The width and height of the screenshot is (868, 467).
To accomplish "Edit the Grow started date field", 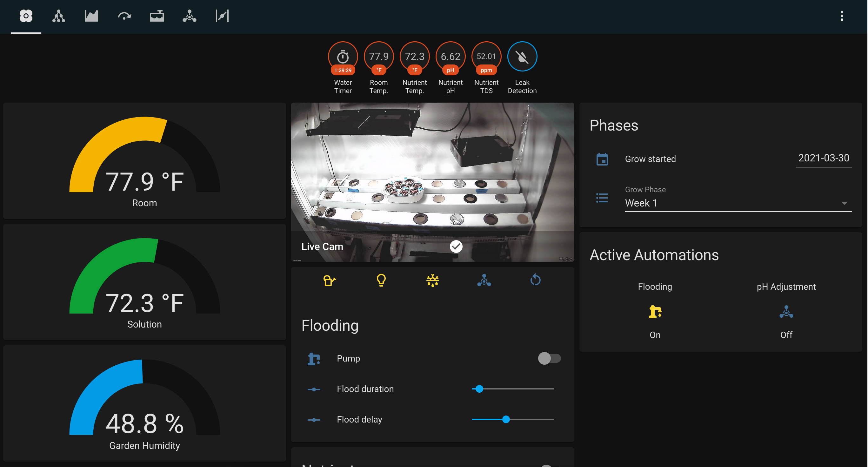I will point(823,158).
